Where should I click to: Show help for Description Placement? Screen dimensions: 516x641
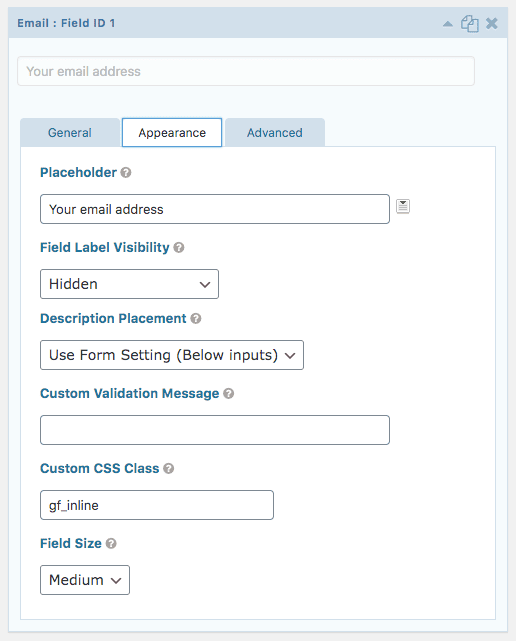[x=196, y=318]
